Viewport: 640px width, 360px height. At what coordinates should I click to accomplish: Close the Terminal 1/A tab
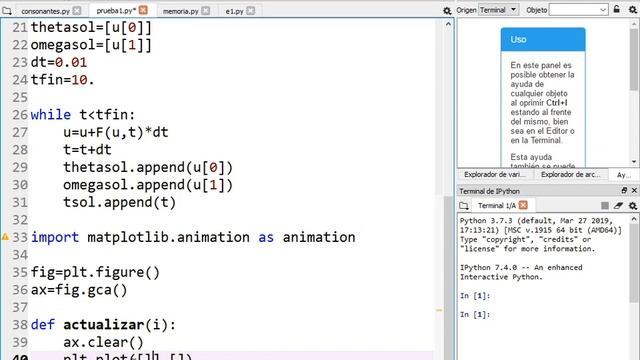[523, 205]
